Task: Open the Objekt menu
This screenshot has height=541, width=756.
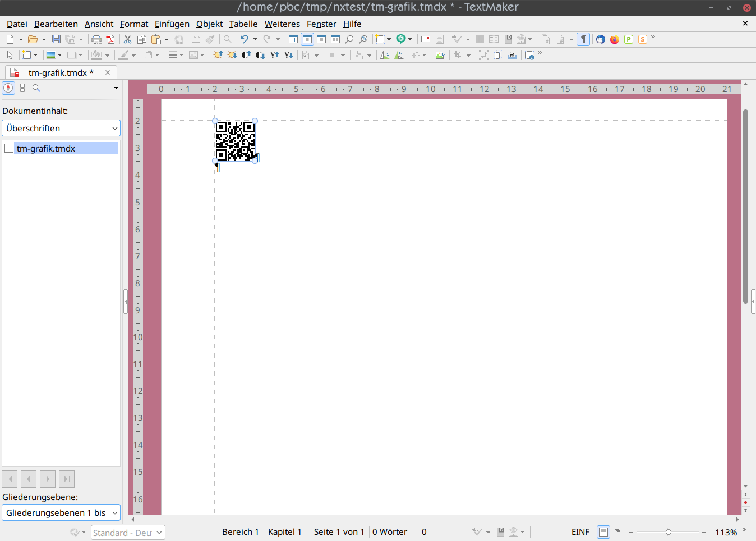Action: pos(209,24)
